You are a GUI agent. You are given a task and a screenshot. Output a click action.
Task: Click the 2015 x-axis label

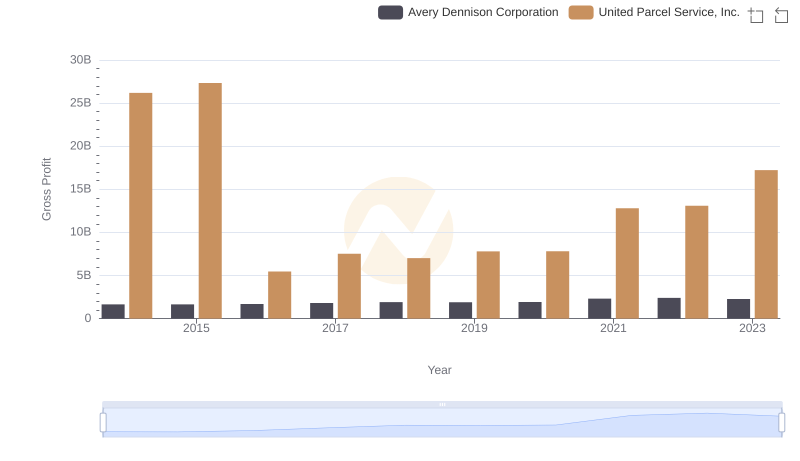pyautogui.click(x=196, y=328)
